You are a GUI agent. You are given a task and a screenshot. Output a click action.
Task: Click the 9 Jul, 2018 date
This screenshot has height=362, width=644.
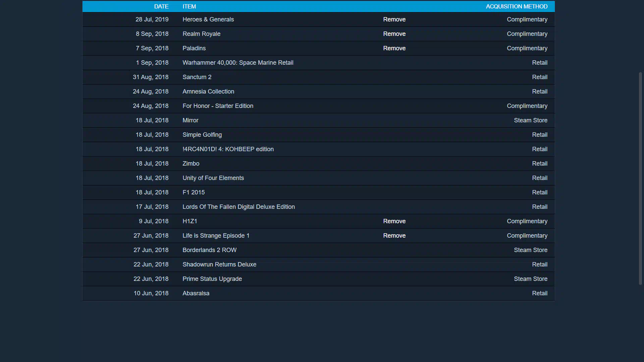154,221
